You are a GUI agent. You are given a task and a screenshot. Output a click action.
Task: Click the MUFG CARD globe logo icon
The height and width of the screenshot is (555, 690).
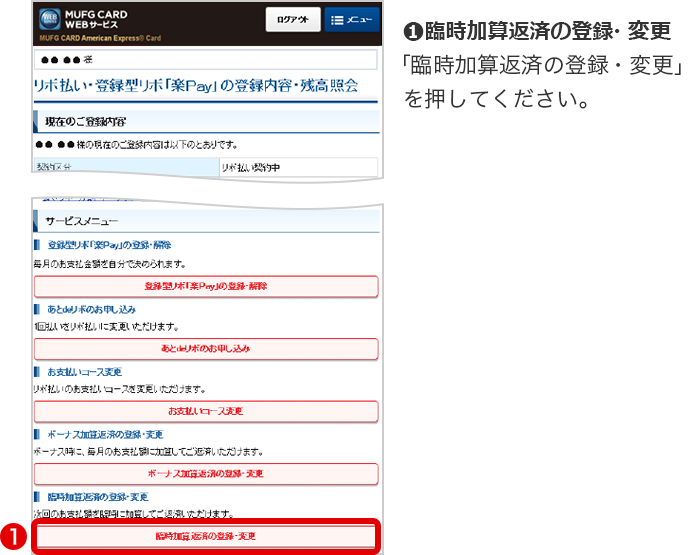pos(48,19)
